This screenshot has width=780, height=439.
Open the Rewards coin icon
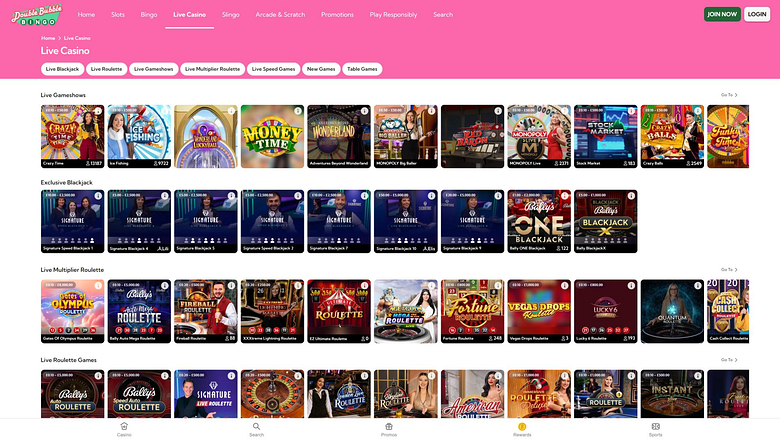coord(522,427)
